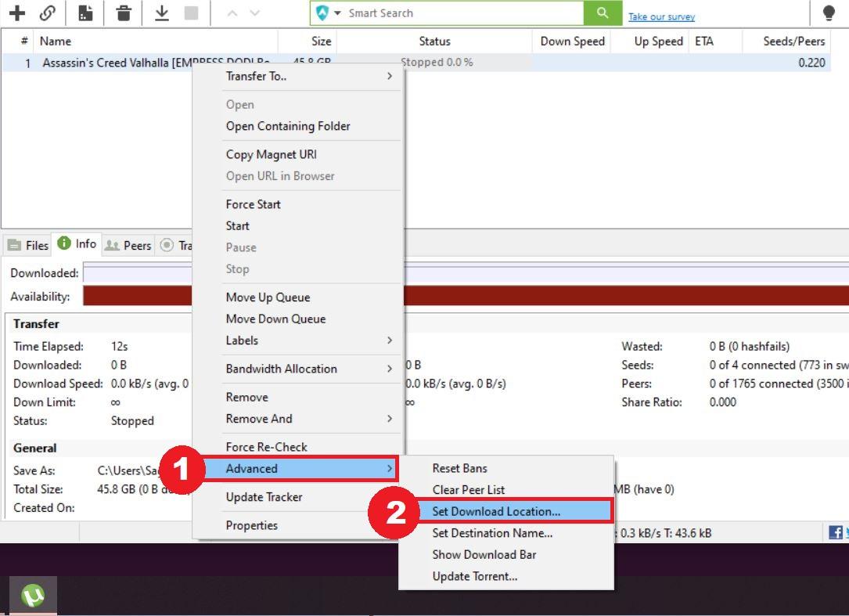Click the red Availability bar
The width and height of the screenshot is (849, 616).
(x=466, y=296)
